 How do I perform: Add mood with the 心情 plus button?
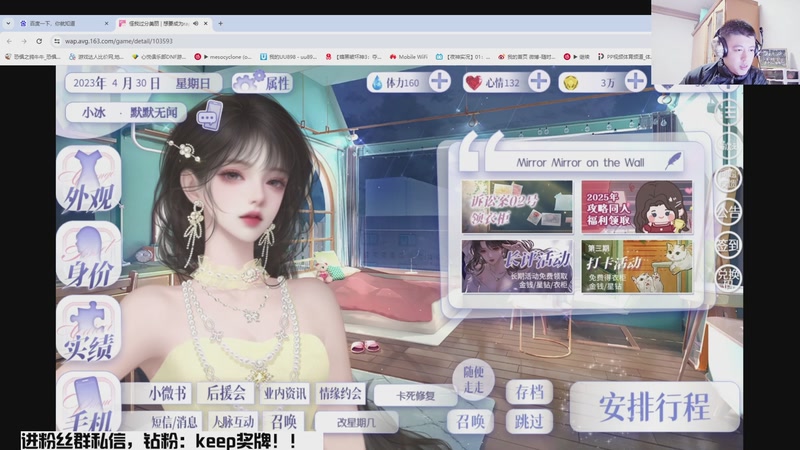(539, 82)
